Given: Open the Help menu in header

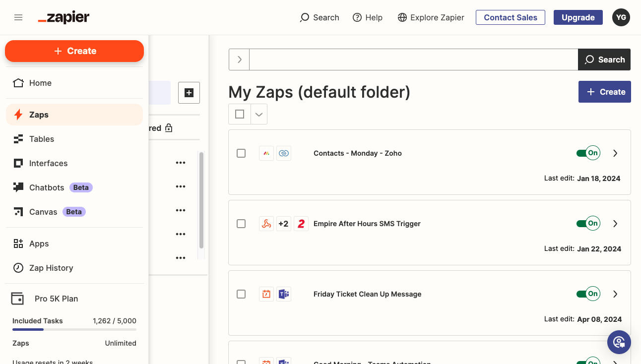Looking at the screenshot, I should [368, 17].
